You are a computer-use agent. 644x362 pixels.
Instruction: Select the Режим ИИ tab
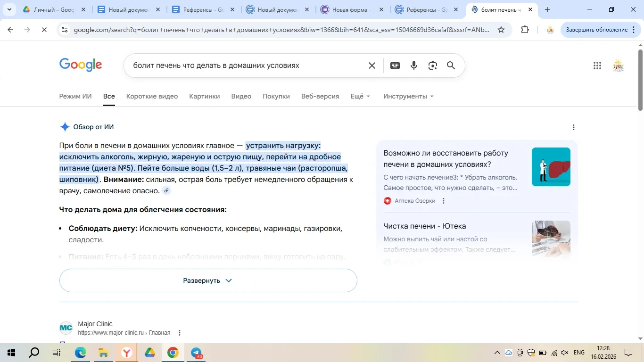tap(75, 96)
